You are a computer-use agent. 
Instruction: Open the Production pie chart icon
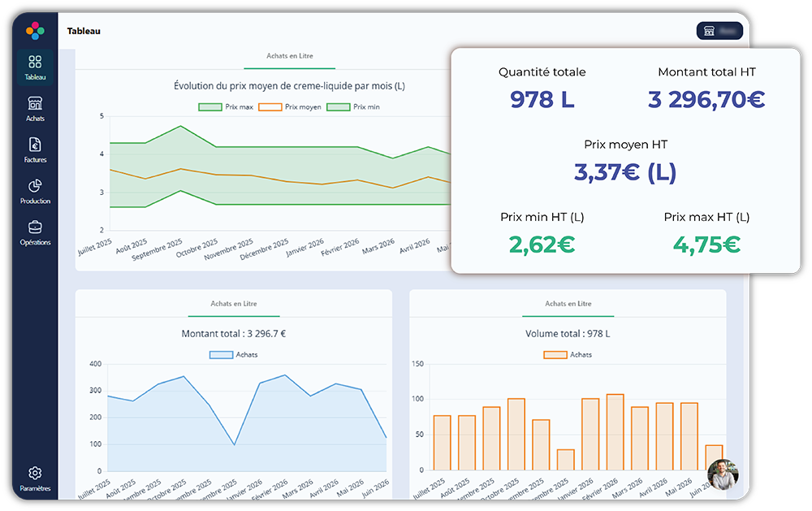pos(35,191)
